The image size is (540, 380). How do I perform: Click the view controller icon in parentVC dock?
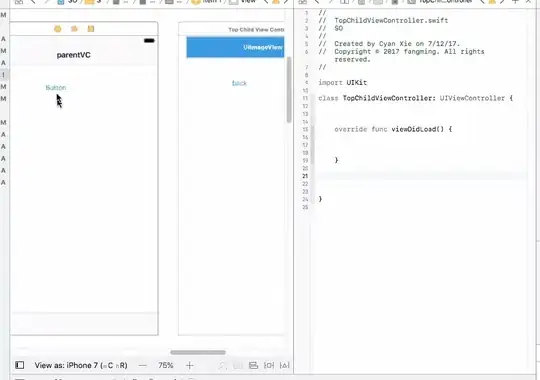(x=58, y=29)
